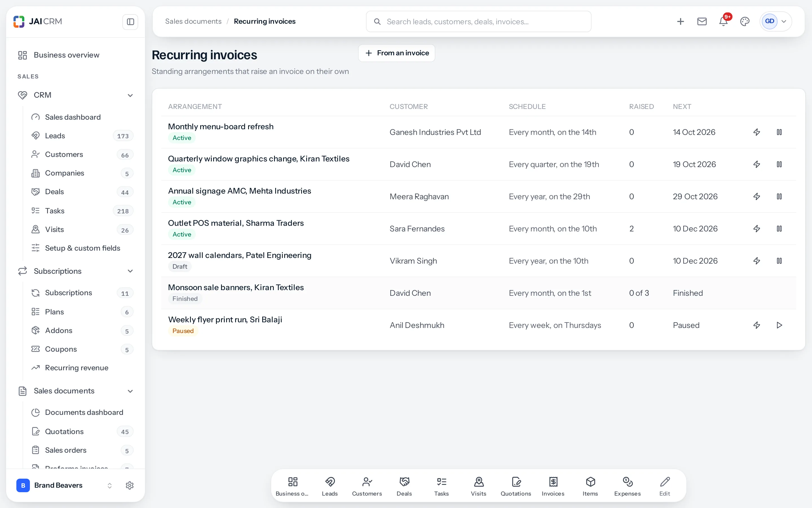The width and height of the screenshot is (812, 508).
Task: Raise invoice now for Monthly menu-board refresh
Action: coord(757,132)
